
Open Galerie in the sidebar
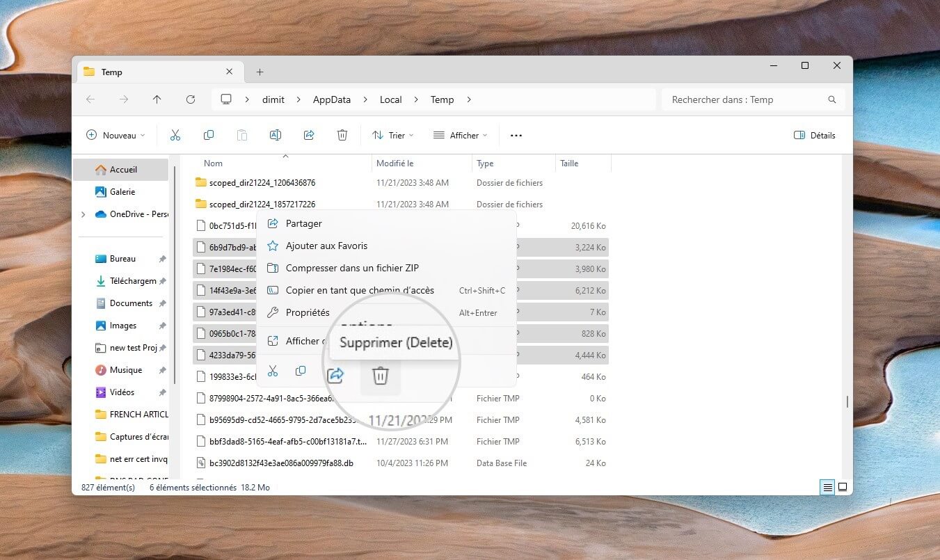click(121, 192)
